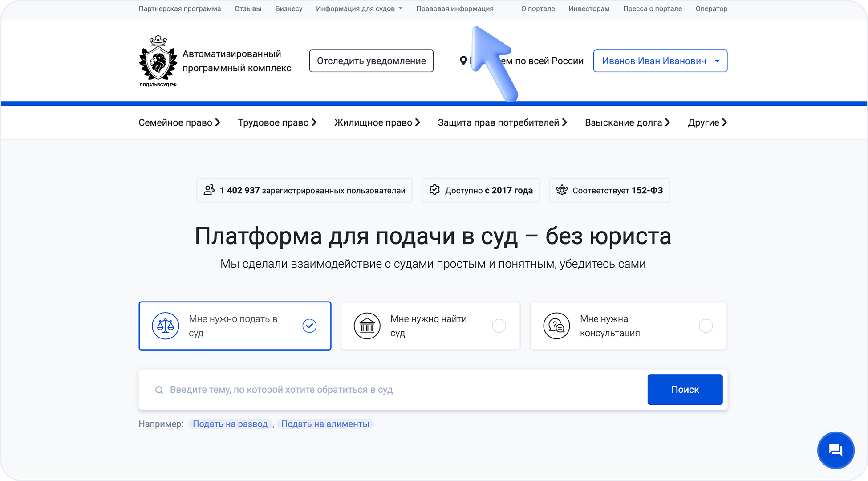The height and width of the screenshot is (481, 868).
Task: Click the verified badge icon near 2017
Action: pyautogui.click(x=434, y=190)
